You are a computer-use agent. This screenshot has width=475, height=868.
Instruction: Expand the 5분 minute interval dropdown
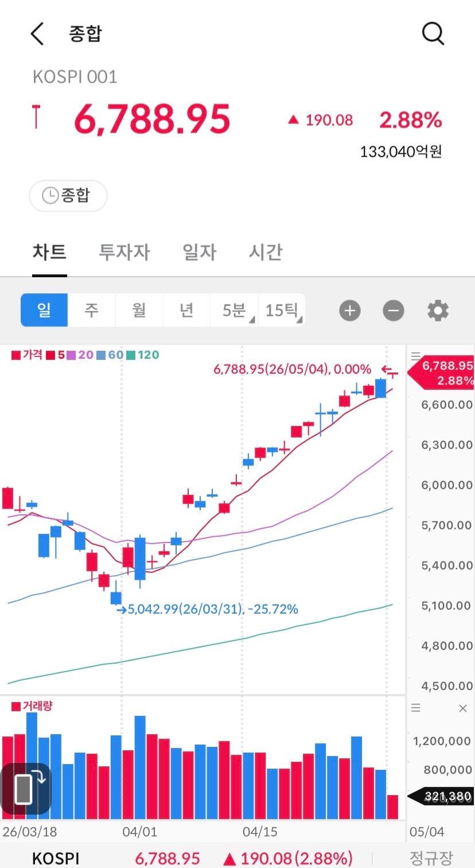234,310
